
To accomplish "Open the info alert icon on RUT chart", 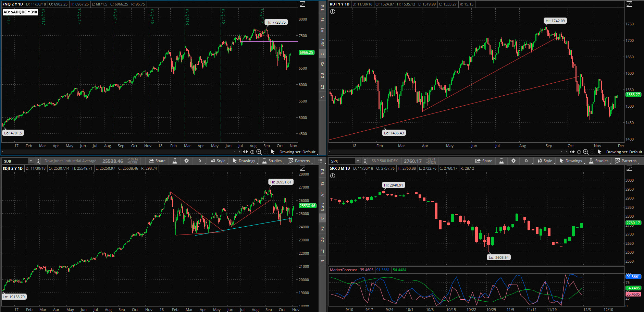I will pos(333,12).
